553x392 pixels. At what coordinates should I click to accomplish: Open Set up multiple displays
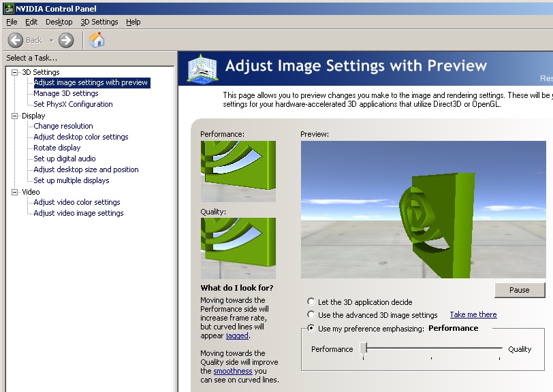coord(72,181)
